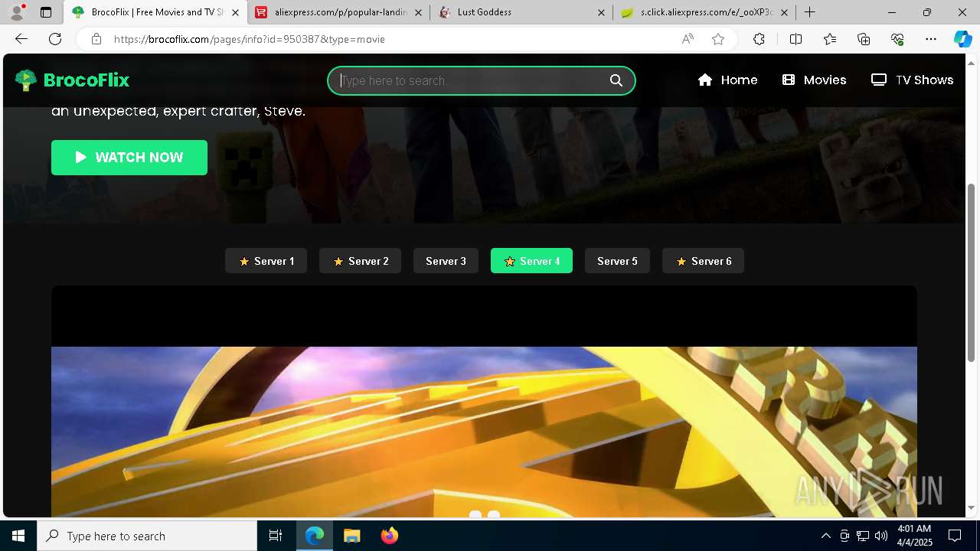Open the Collections icon
The height and width of the screenshot is (551, 980).
tap(864, 39)
